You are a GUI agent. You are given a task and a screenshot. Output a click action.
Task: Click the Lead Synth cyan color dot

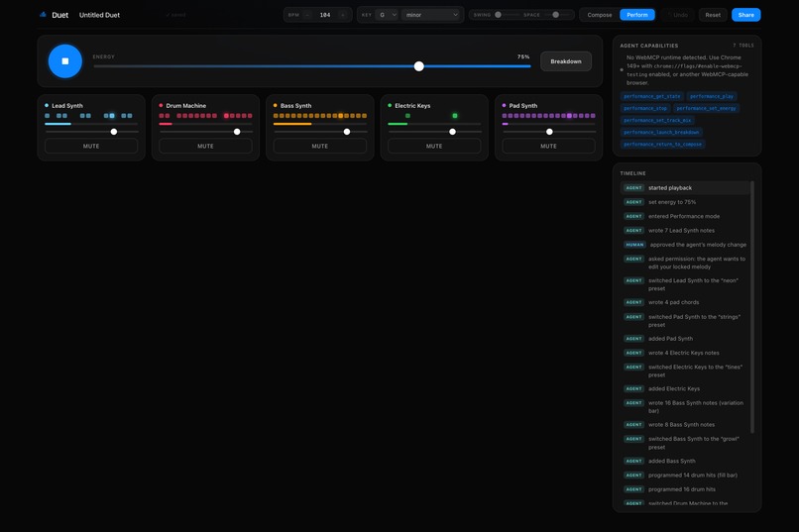coord(47,105)
